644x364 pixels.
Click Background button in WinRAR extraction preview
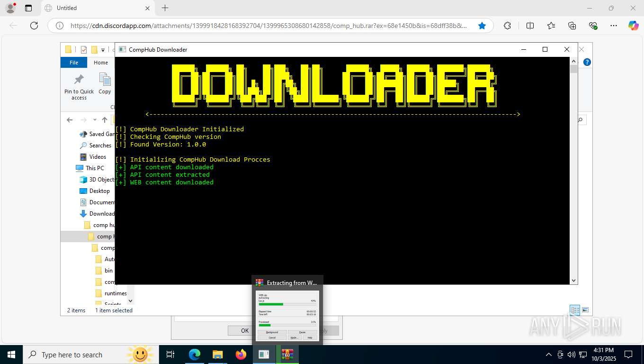point(272,332)
